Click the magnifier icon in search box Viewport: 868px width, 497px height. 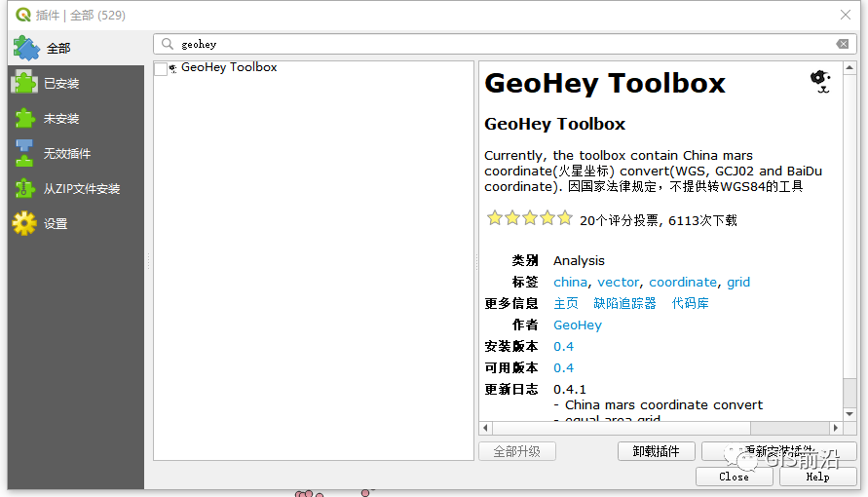pyautogui.click(x=168, y=44)
